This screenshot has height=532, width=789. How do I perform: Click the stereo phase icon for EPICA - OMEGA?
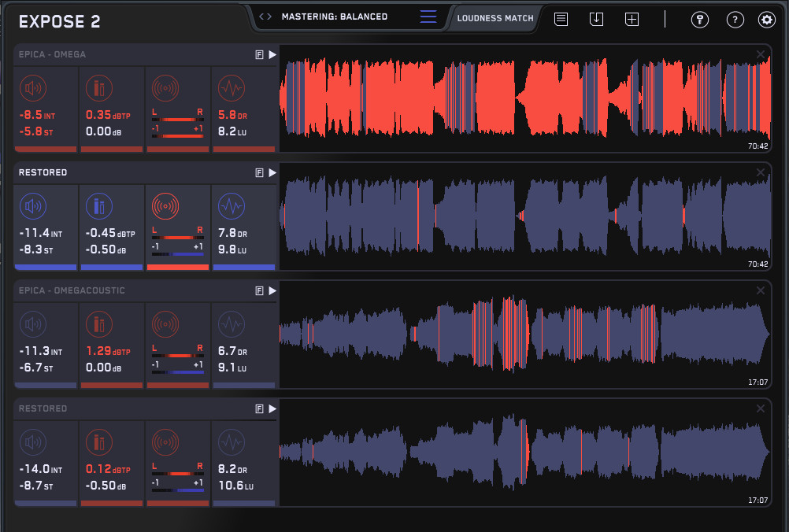(x=165, y=88)
